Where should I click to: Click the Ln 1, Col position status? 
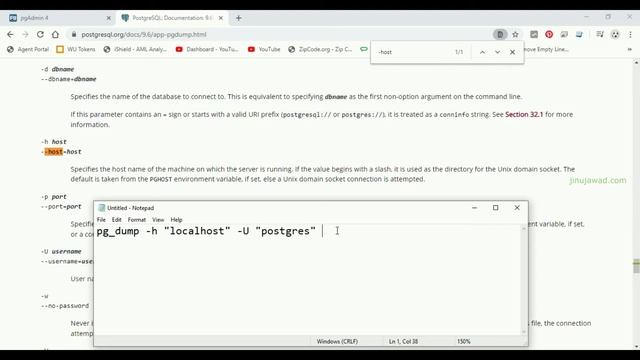[403, 341]
